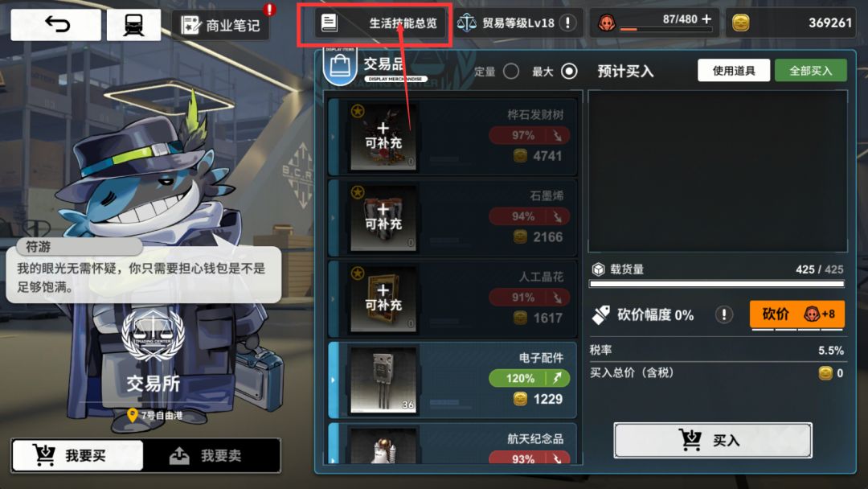
Task: Click the 使用道具 button
Action: 734,70
